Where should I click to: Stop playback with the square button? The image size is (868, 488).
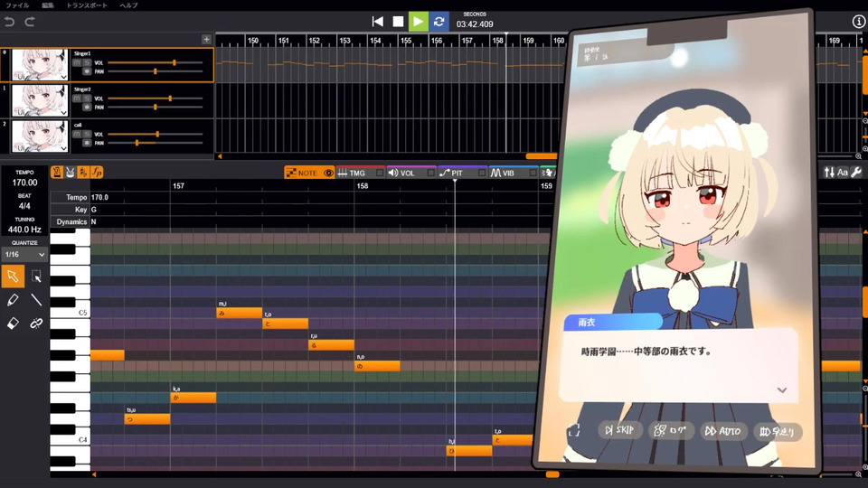pos(398,22)
